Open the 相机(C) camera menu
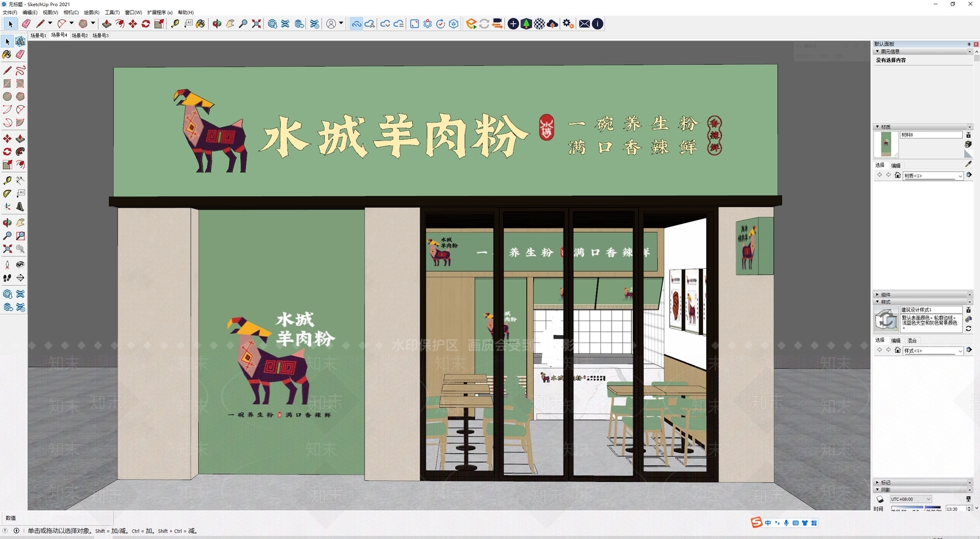The width and height of the screenshot is (980, 539). (71, 12)
